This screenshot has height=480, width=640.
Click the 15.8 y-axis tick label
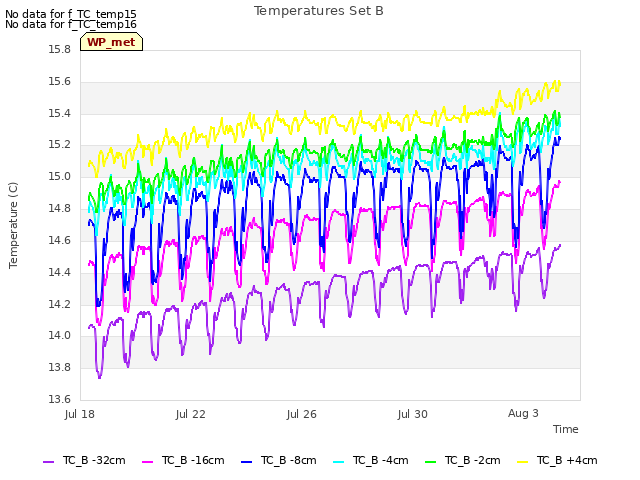[x=60, y=49]
